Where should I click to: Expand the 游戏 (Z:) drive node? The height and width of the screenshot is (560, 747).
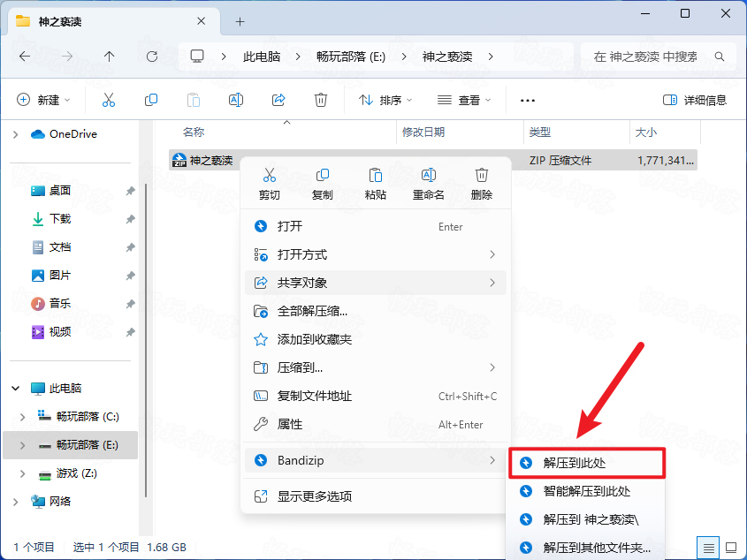[22, 473]
